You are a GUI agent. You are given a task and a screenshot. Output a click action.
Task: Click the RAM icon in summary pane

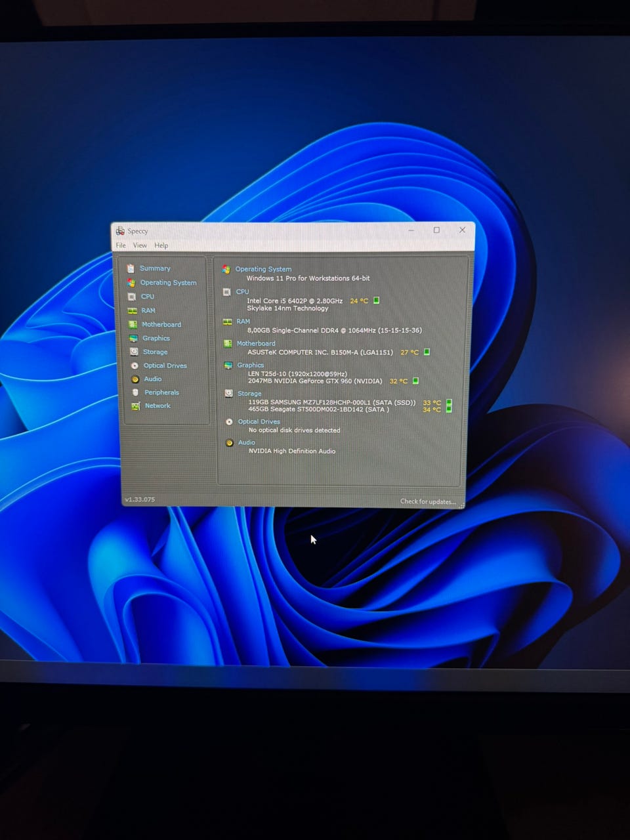pyautogui.click(x=227, y=322)
